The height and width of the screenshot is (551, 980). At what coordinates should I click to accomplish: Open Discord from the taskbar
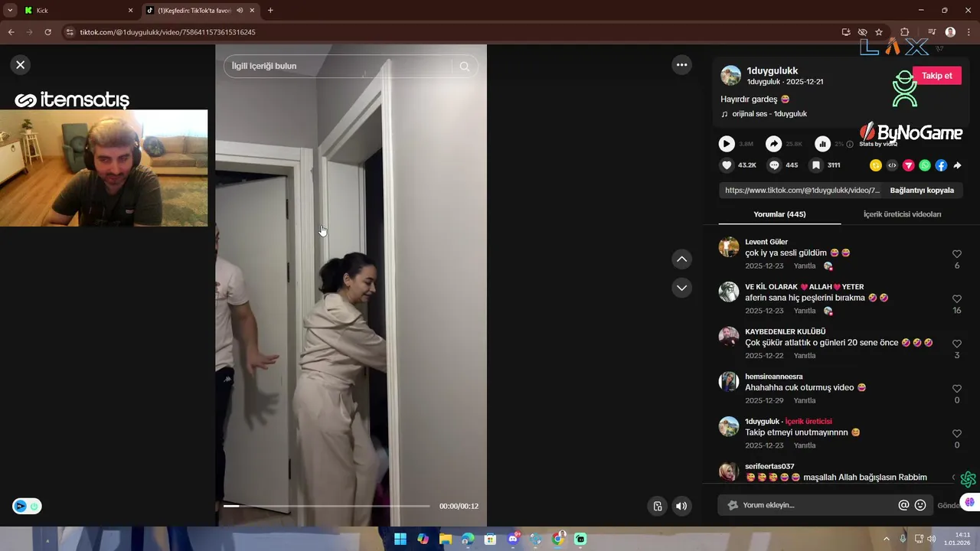pyautogui.click(x=513, y=539)
